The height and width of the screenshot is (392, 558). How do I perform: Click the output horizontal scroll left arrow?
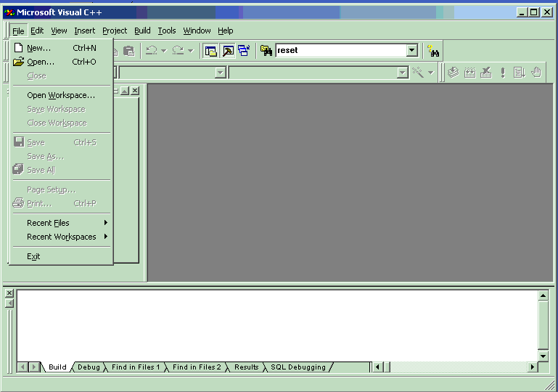377,367
